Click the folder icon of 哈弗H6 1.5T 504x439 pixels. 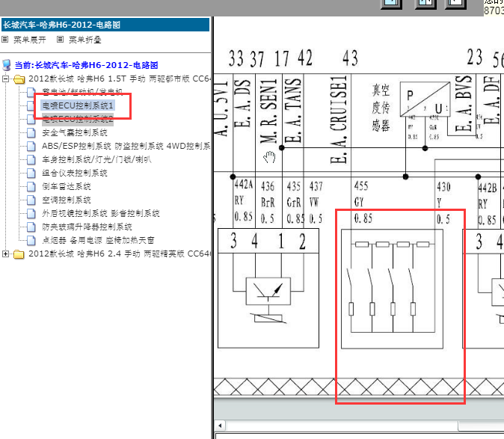pyautogui.click(x=19, y=79)
